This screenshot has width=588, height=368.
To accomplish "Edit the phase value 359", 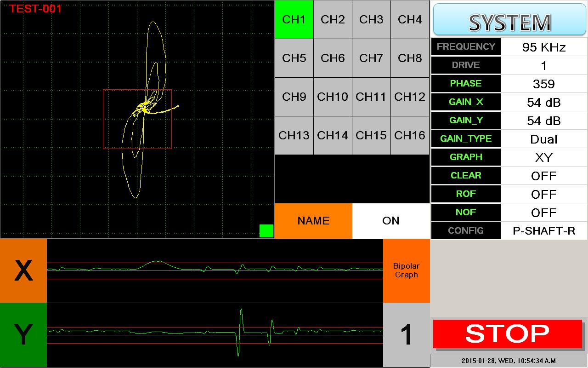I will click(x=544, y=84).
